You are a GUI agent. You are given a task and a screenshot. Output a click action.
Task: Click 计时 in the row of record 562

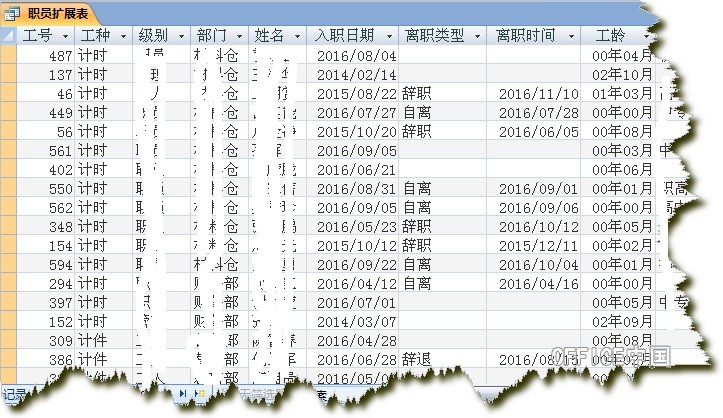click(92, 207)
